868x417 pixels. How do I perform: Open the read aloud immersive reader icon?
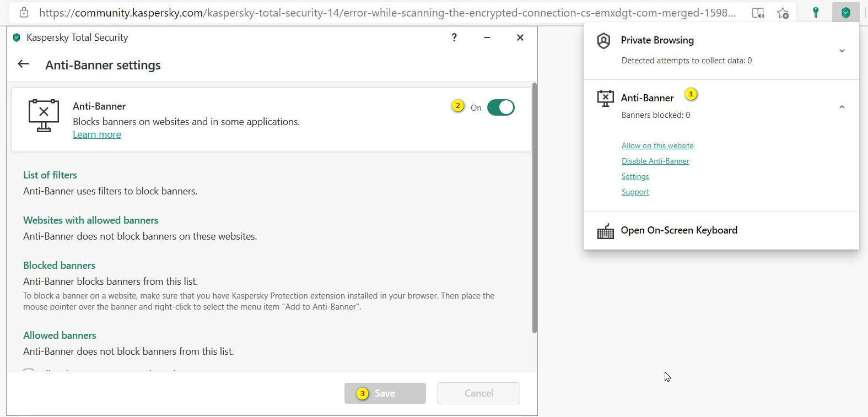point(758,13)
